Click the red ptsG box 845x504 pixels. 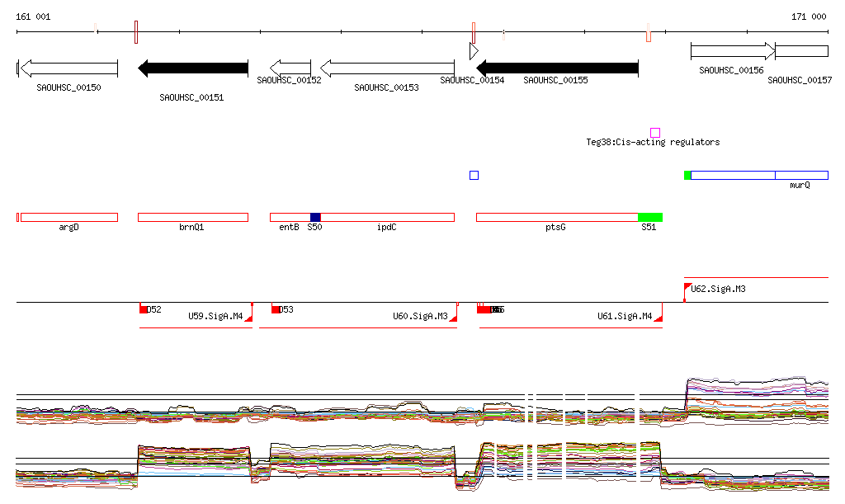[x=557, y=218]
